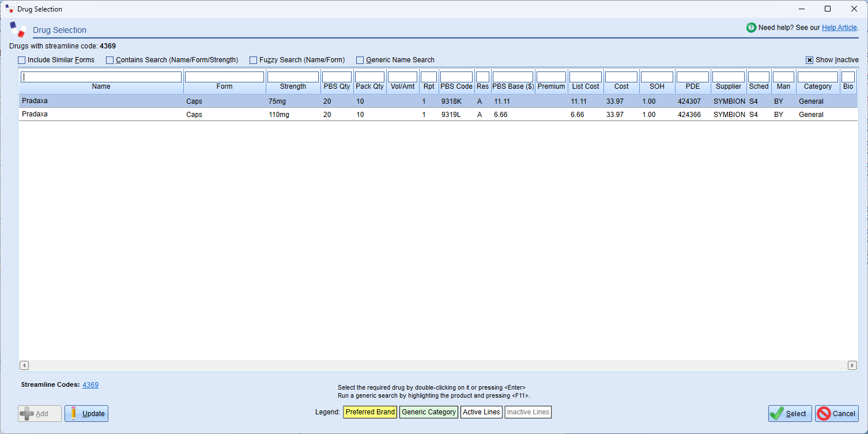This screenshot has height=434, width=868.
Task: Click the Rpt filter input field
Action: pos(429,77)
